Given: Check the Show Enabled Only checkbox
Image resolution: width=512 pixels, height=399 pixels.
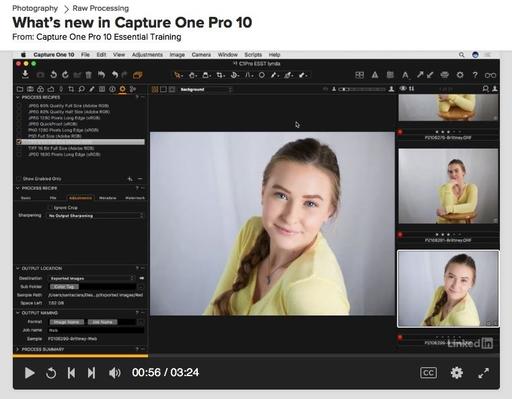Looking at the screenshot, I should pos(19,179).
